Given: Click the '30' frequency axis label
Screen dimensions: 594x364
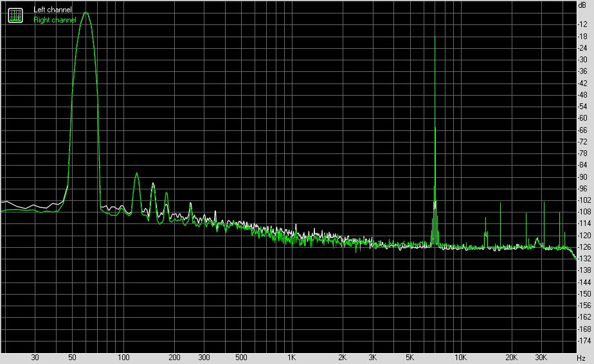Looking at the screenshot, I should tap(35, 358).
